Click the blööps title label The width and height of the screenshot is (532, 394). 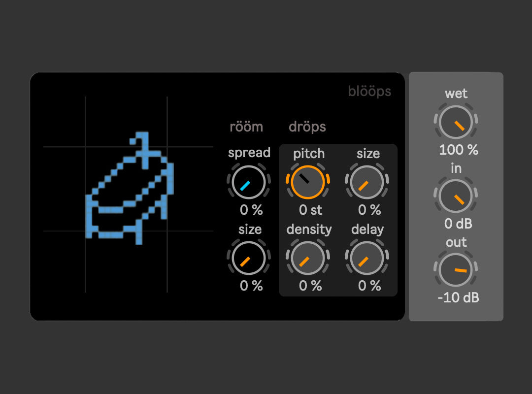coord(369,91)
